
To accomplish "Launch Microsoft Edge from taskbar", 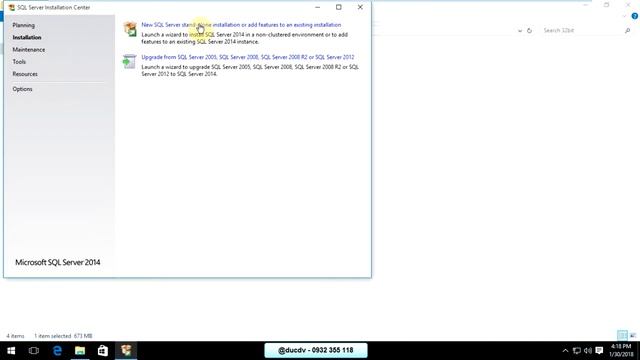I will [x=57, y=351].
